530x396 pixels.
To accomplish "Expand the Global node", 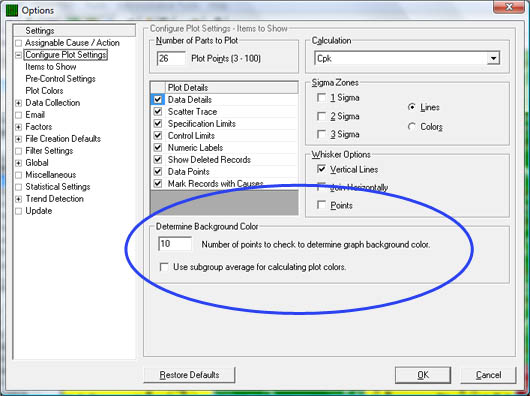I will pyautogui.click(x=19, y=163).
